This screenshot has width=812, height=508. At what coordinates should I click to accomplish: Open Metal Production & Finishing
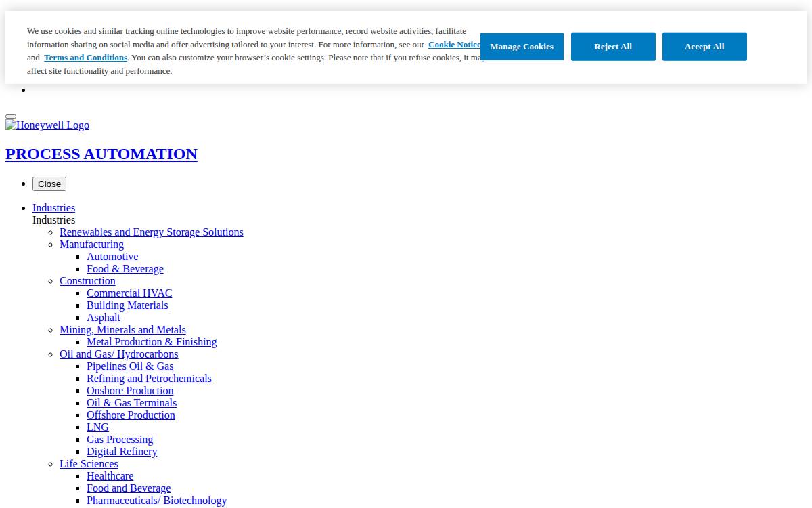(152, 342)
